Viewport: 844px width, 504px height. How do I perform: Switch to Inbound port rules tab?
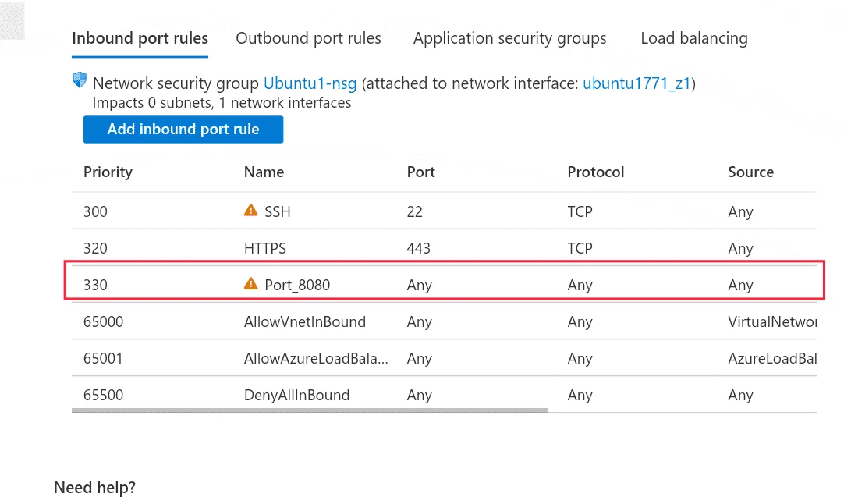pos(140,38)
